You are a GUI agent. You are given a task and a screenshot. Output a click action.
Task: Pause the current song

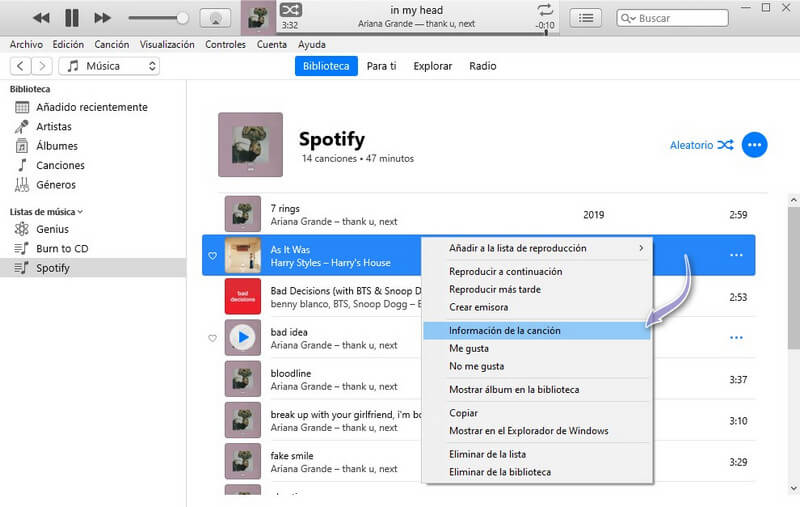72,18
